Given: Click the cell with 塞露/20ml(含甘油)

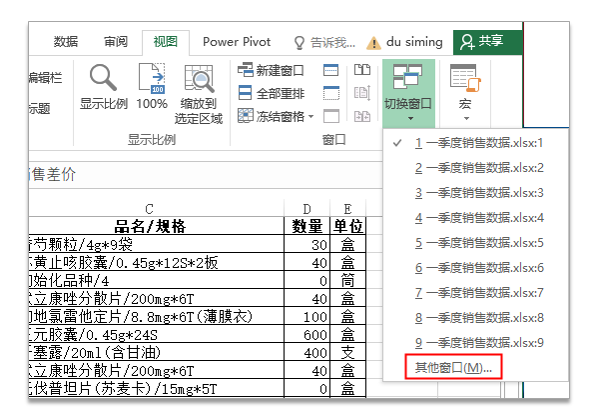Looking at the screenshot, I should click(157, 352).
